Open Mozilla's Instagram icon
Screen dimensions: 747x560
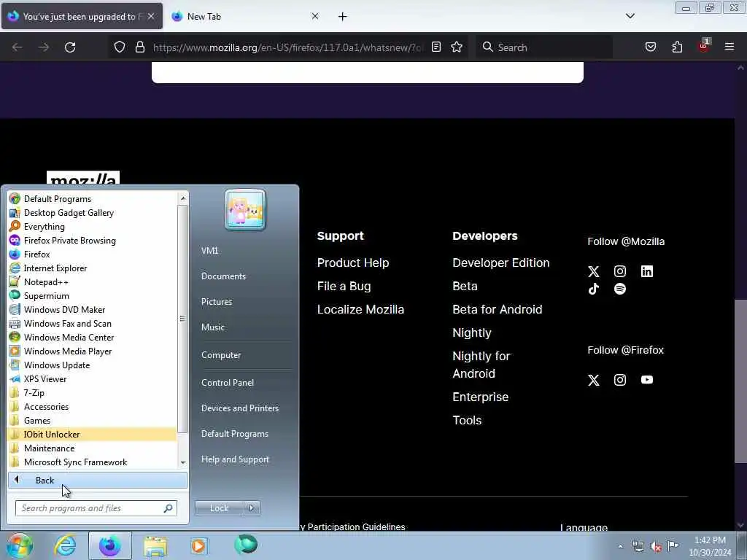620,271
